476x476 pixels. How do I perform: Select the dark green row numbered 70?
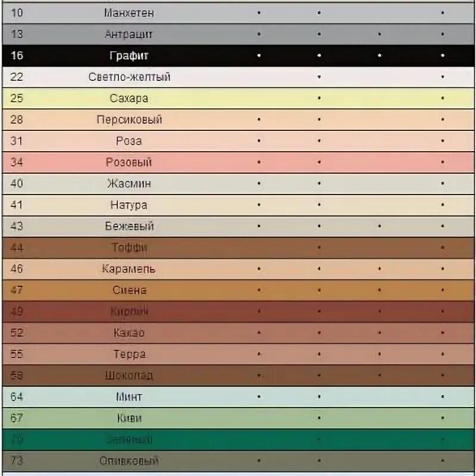[238, 440]
